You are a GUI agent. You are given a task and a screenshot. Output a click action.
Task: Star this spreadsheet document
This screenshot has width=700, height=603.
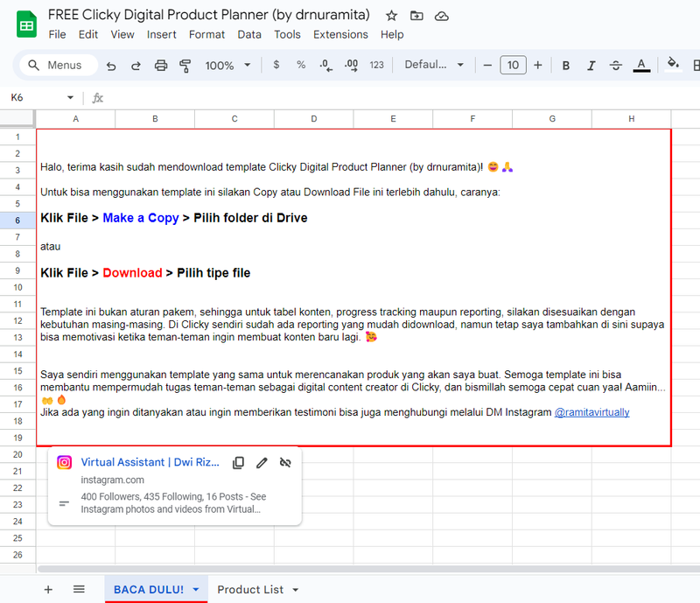(391, 16)
